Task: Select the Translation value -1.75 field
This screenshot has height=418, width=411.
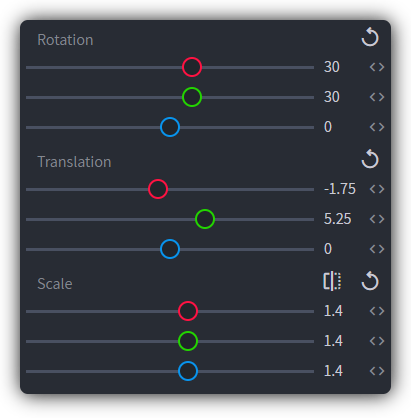Action: pyautogui.click(x=340, y=189)
